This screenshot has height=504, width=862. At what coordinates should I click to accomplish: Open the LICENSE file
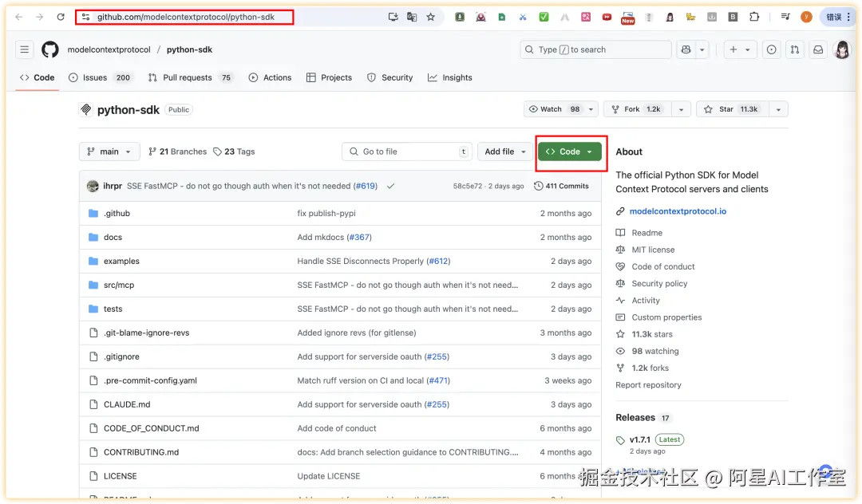tap(120, 476)
